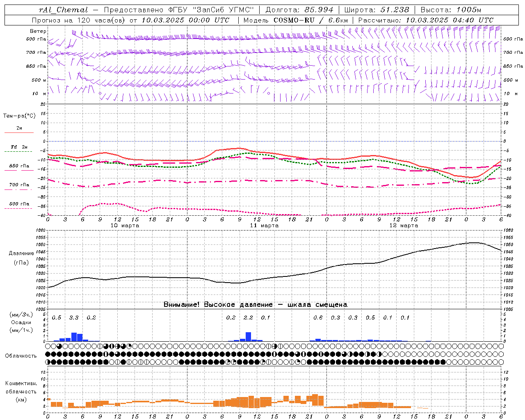The image size is (525, 420).
Task: Click the Внимание! Высокое давление warning text
Action: 218,304
